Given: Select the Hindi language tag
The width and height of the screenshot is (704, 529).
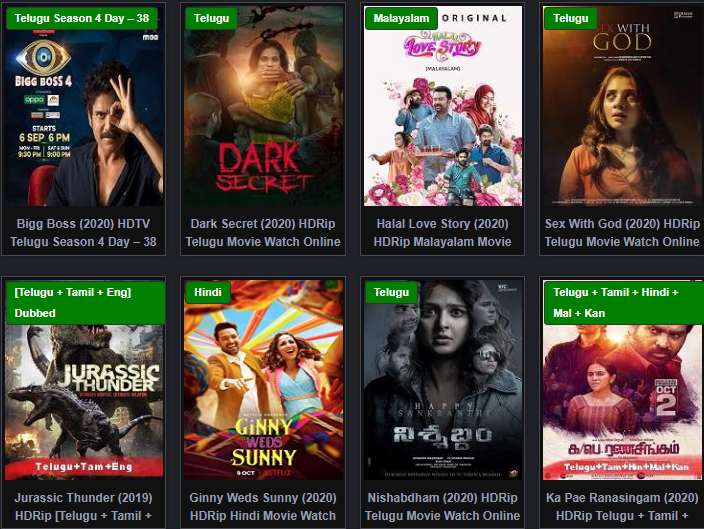Looking at the screenshot, I should click(x=208, y=292).
